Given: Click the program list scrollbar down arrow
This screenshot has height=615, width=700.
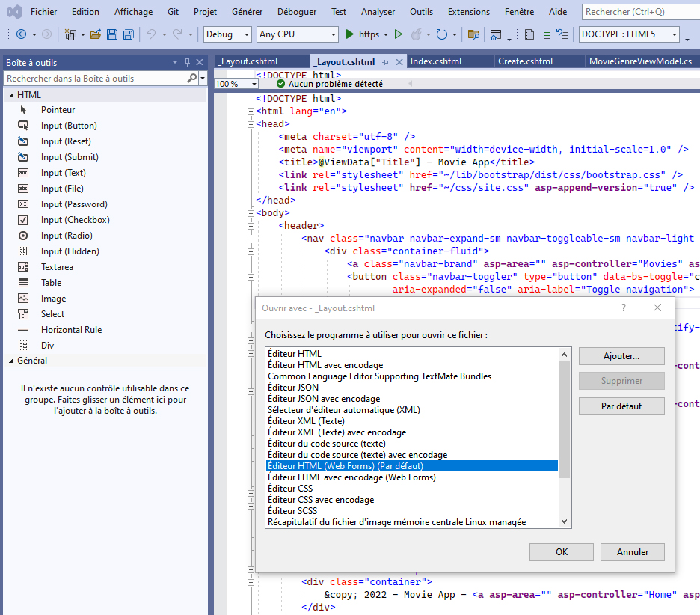Looking at the screenshot, I should 565,521.
